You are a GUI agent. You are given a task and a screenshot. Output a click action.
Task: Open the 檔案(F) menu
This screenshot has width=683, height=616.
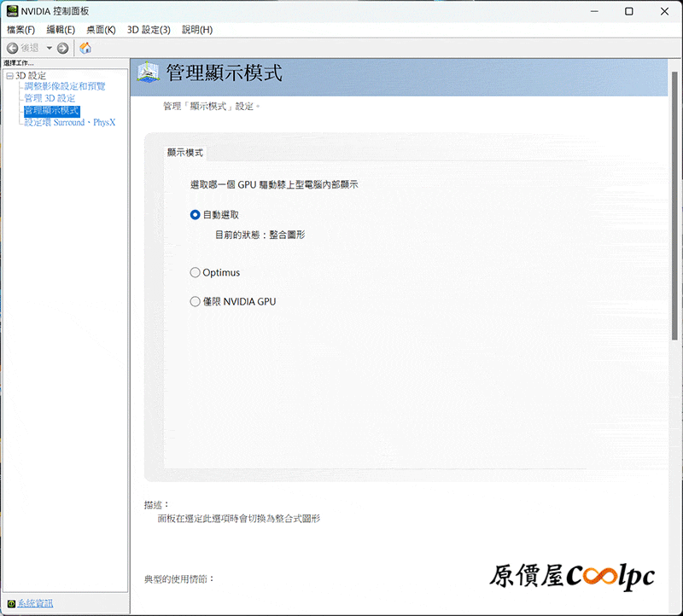20,30
